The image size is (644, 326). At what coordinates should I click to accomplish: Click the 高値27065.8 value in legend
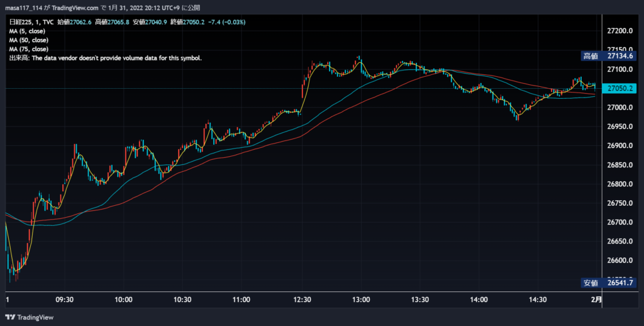tap(112, 22)
